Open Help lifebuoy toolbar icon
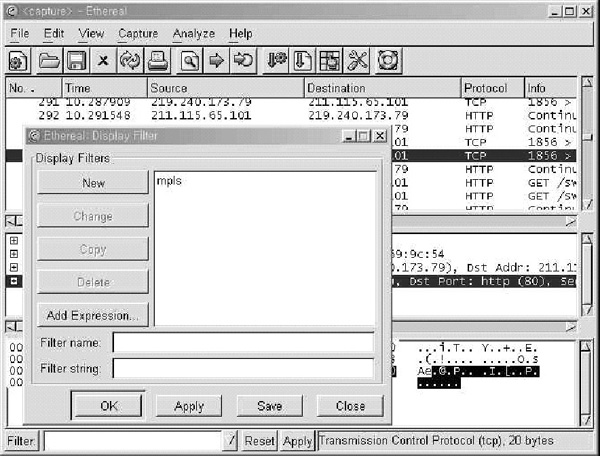The width and height of the screenshot is (600, 456). pyautogui.click(x=388, y=61)
